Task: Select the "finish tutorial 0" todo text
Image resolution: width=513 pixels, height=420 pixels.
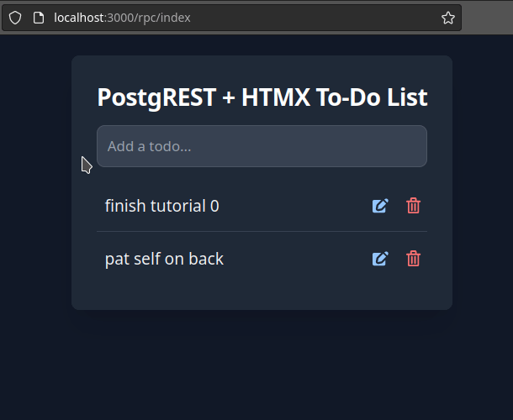Action: point(161,206)
